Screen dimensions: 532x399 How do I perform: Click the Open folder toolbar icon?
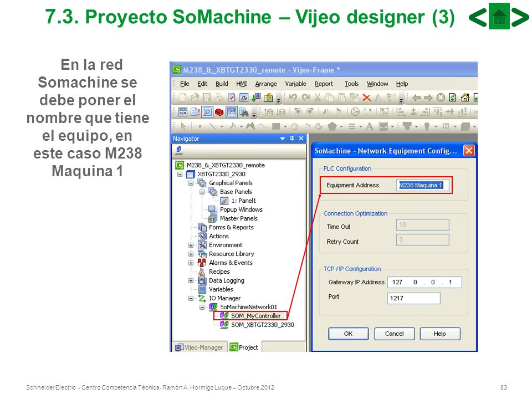click(195, 98)
